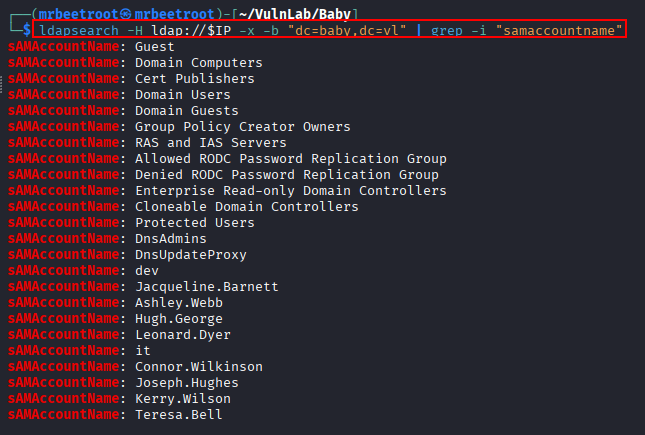Select the 'Protected Users' value

coord(195,223)
